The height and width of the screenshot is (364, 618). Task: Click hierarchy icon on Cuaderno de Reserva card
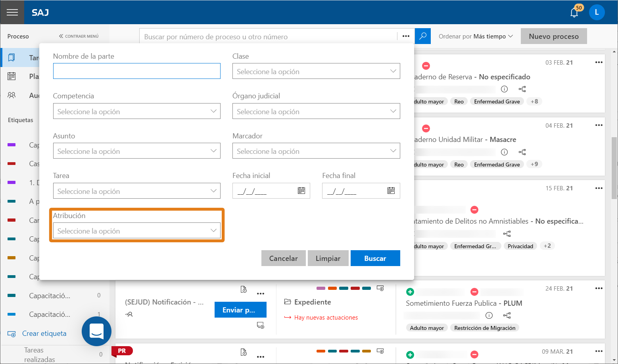522,89
